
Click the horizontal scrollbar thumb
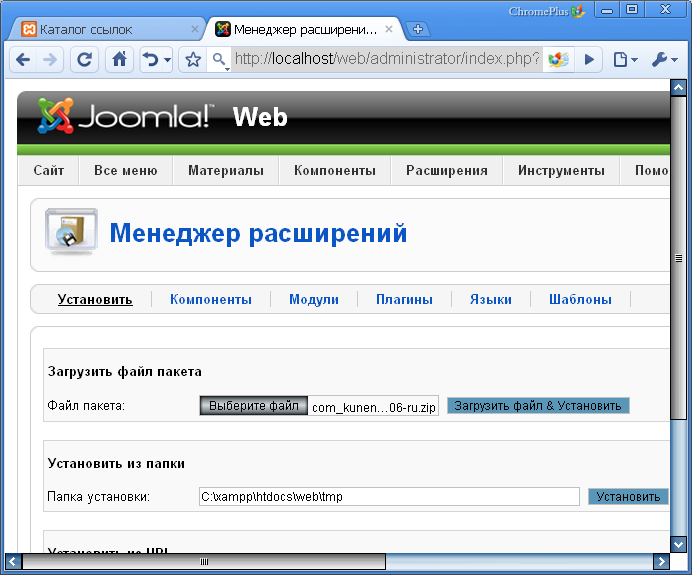click(x=204, y=562)
